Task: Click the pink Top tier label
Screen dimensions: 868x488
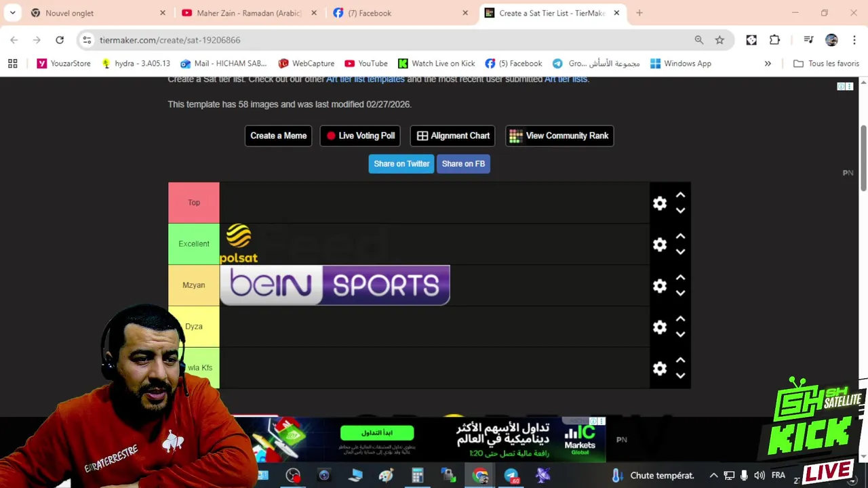Action: (x=194, y=203)
